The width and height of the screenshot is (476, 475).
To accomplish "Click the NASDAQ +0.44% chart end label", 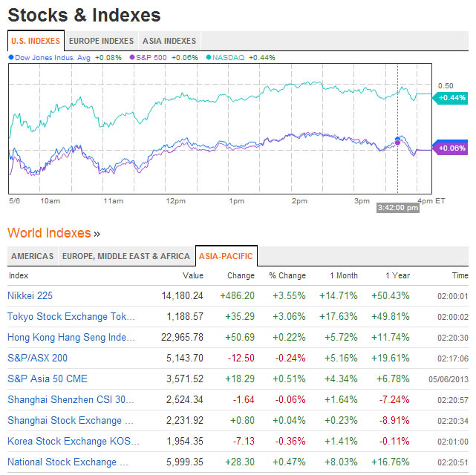I will click(451, 97).
